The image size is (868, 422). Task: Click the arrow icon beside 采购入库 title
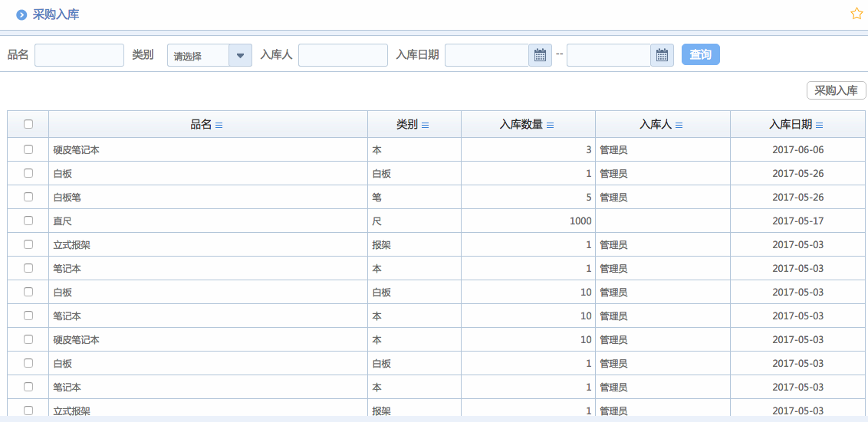tap(21, 15)
